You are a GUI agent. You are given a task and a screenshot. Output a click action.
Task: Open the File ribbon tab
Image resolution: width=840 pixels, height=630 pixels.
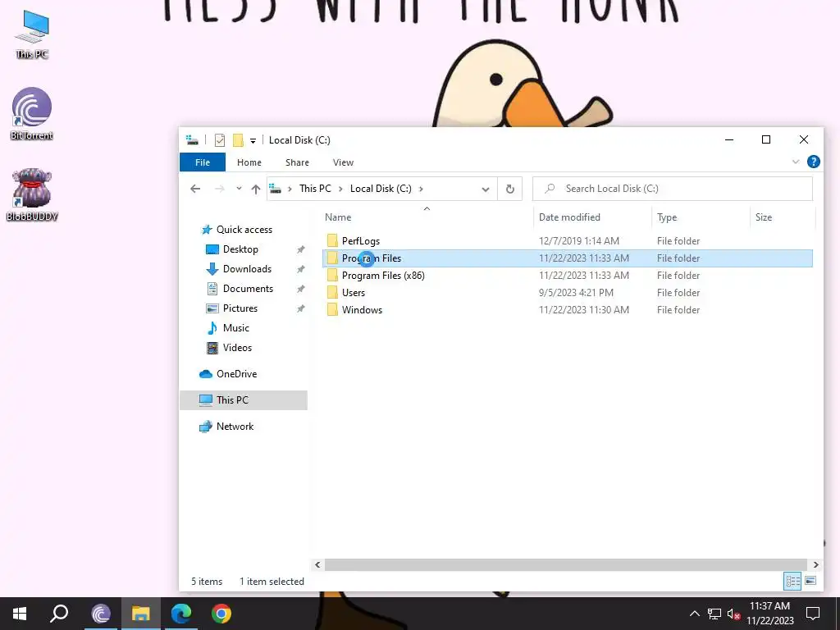click(203, 162)
